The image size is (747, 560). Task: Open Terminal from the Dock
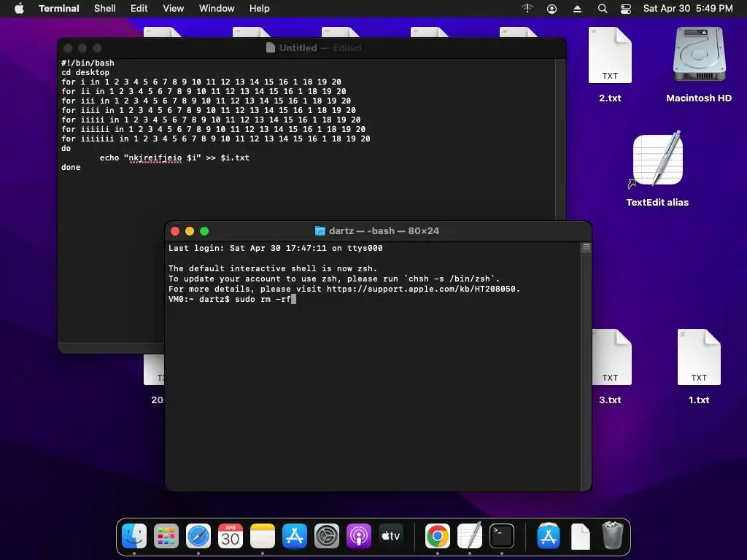click(502, 536)
